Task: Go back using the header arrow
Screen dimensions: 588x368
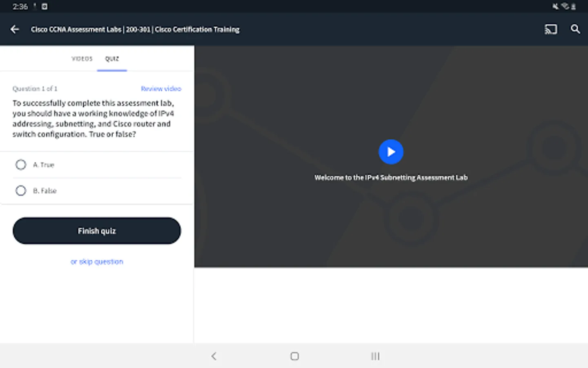Action: coord(15,29)
